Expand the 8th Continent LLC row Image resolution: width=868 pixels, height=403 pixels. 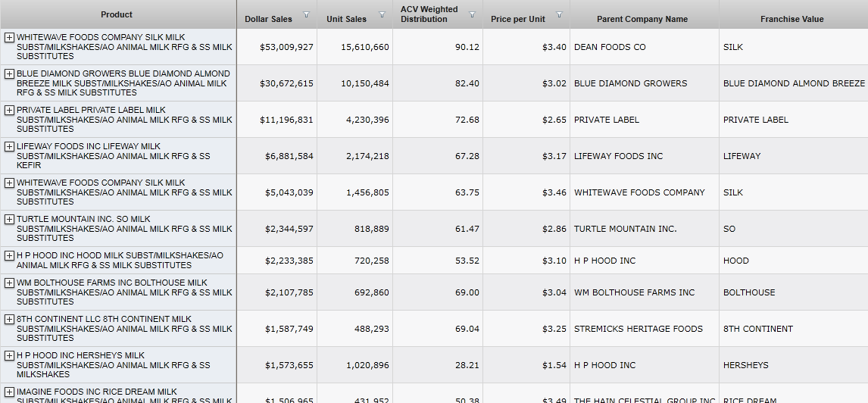coord(9,320)
